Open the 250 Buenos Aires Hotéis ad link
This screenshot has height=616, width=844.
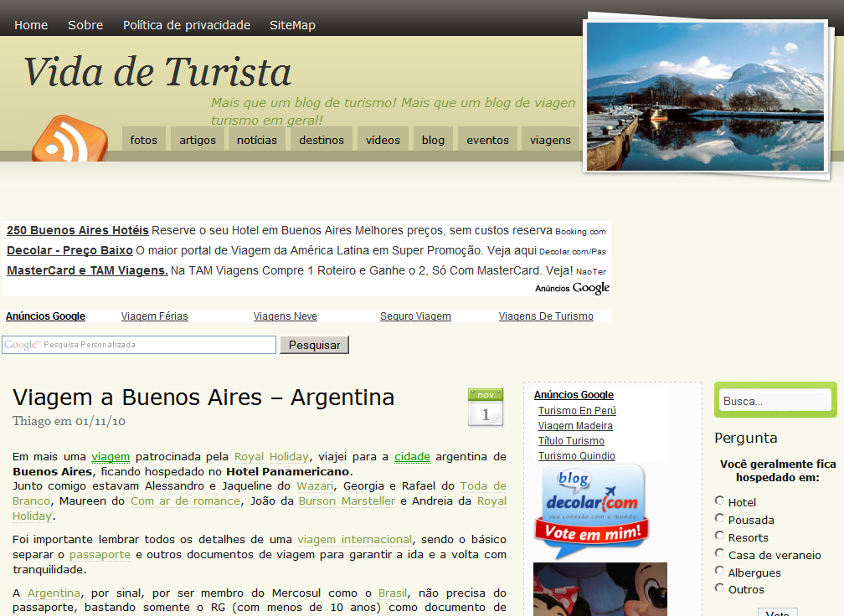78,230
